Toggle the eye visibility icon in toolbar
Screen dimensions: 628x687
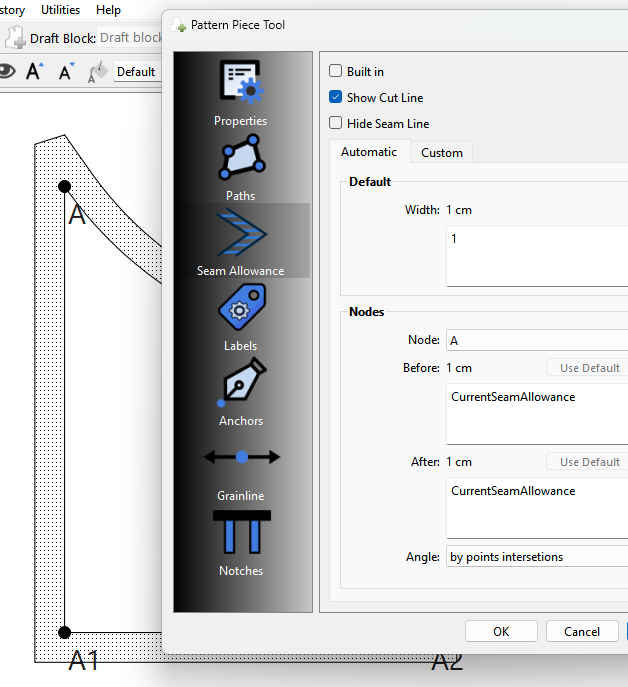click(7, 71)
